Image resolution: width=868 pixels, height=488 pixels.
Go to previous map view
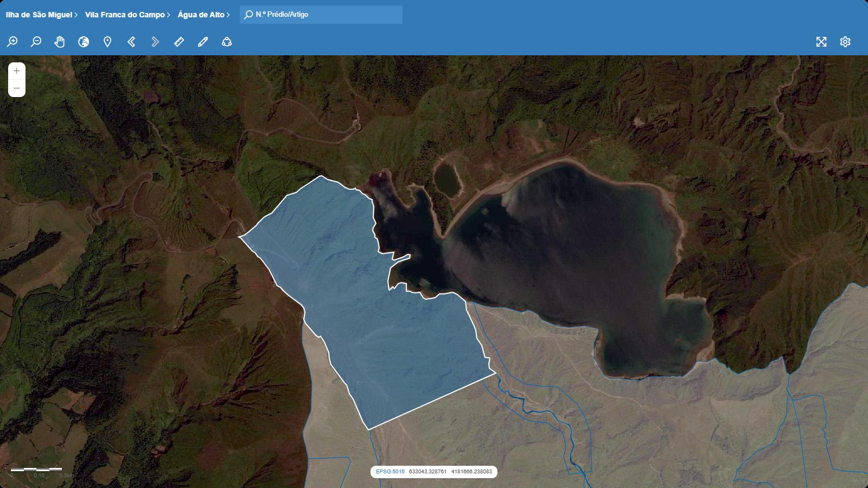click(131, 42)
